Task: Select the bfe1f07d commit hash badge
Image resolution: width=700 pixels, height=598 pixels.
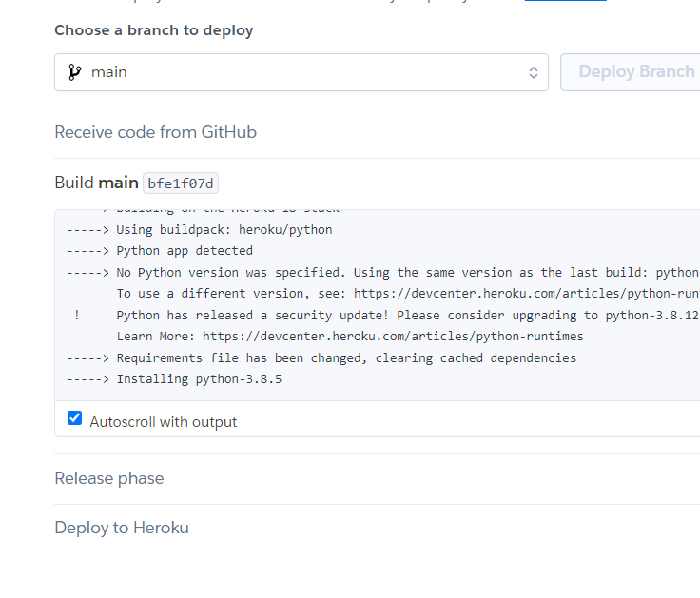Action: (181, 183)
